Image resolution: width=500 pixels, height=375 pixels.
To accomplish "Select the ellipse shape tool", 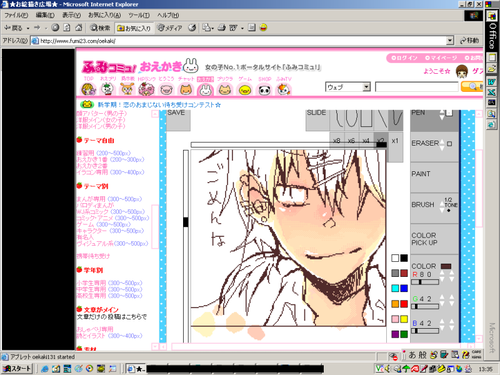I will click(351, 119).
